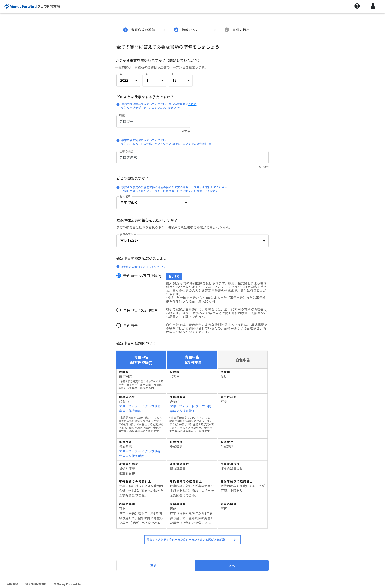385x588 pixels.
Task: Click the 確定申告の種類について heading
Action: coord(136,343)
